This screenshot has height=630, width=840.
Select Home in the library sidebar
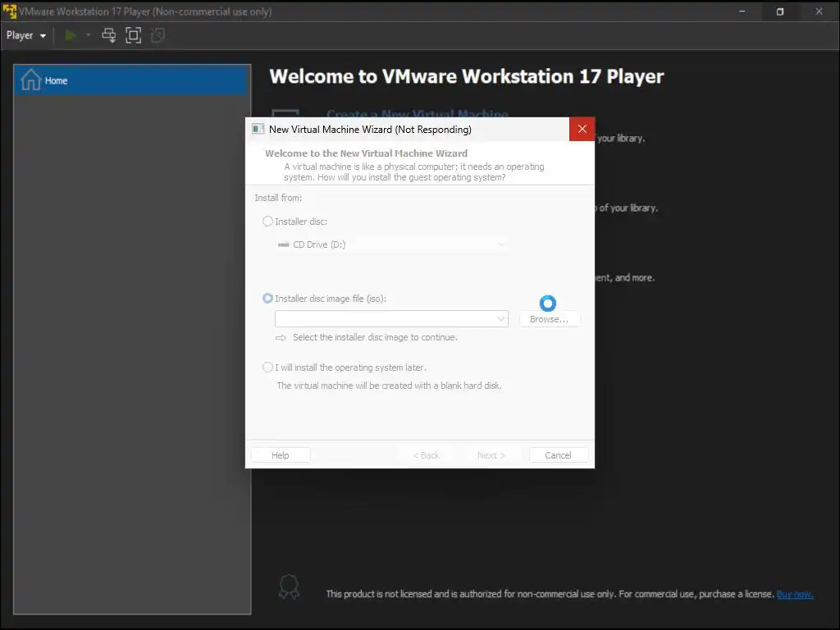pos(132,80)
